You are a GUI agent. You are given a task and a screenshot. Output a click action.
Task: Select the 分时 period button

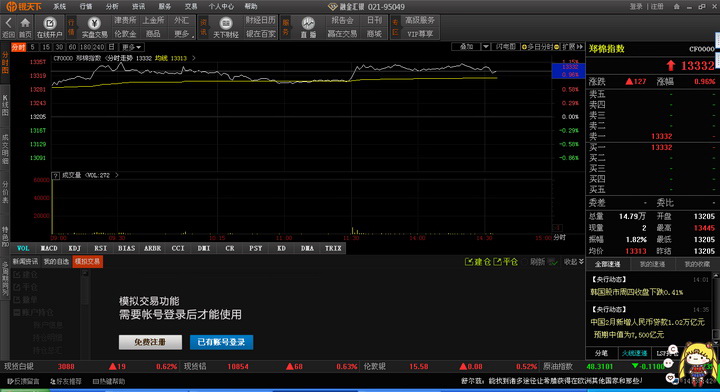tap(18, 47)
